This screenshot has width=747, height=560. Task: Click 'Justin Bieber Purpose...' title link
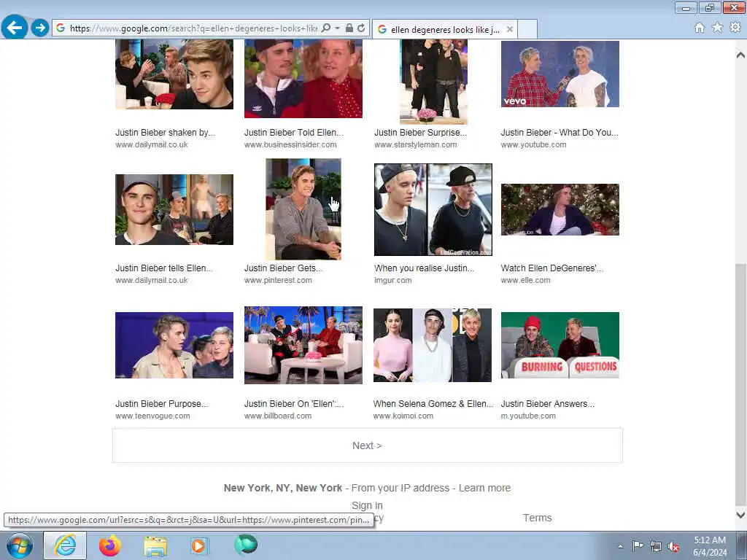(x=162, y=404)
